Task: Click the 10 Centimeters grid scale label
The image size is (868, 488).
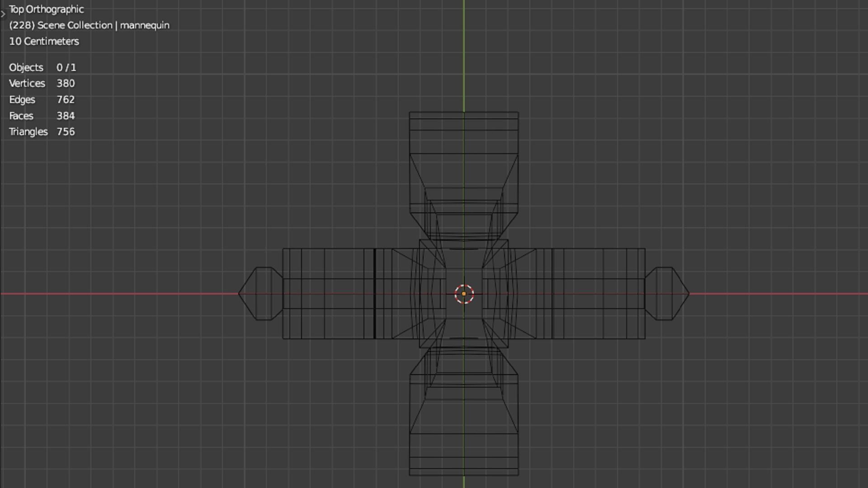Action: click(44, 41)
